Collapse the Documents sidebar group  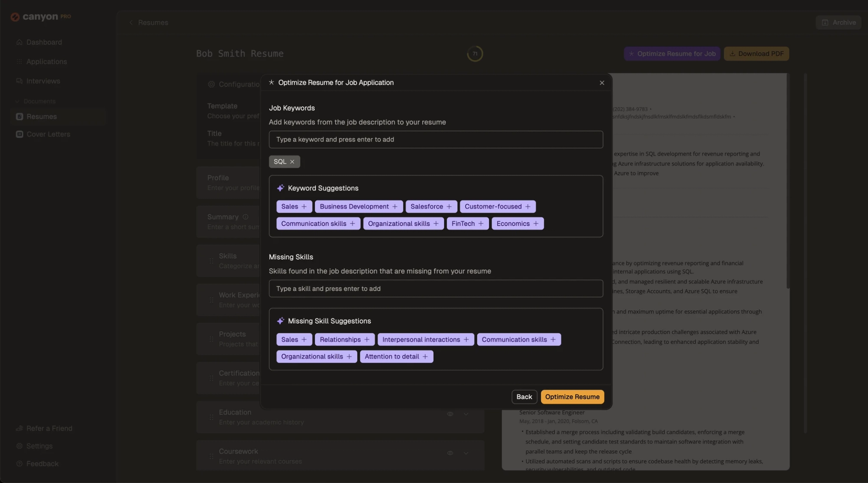point(35,101)
